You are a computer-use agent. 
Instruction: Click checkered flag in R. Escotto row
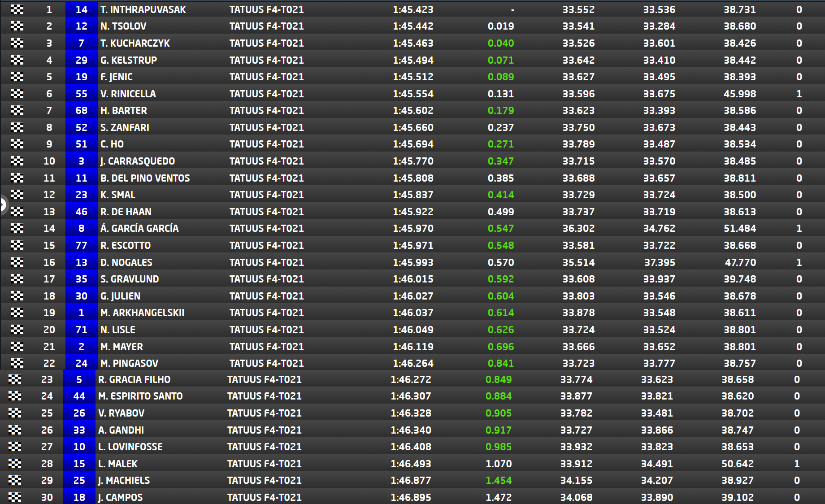click(x=17, y=245)
